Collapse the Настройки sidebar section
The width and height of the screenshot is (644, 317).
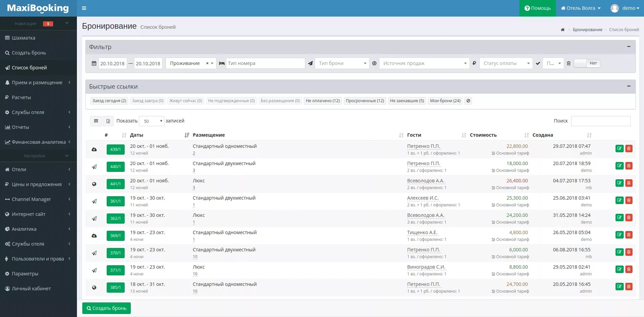(x=67, y=156)
